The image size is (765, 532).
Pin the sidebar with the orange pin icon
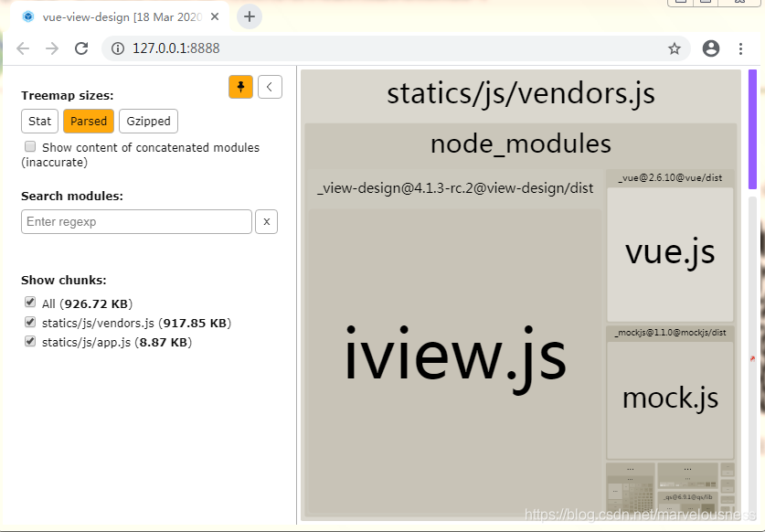tap(240, 87)
